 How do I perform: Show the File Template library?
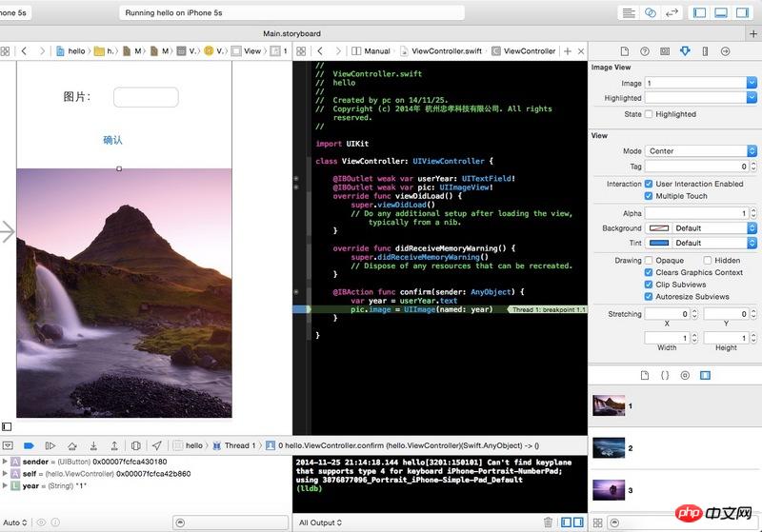click(x=645, y=375)
